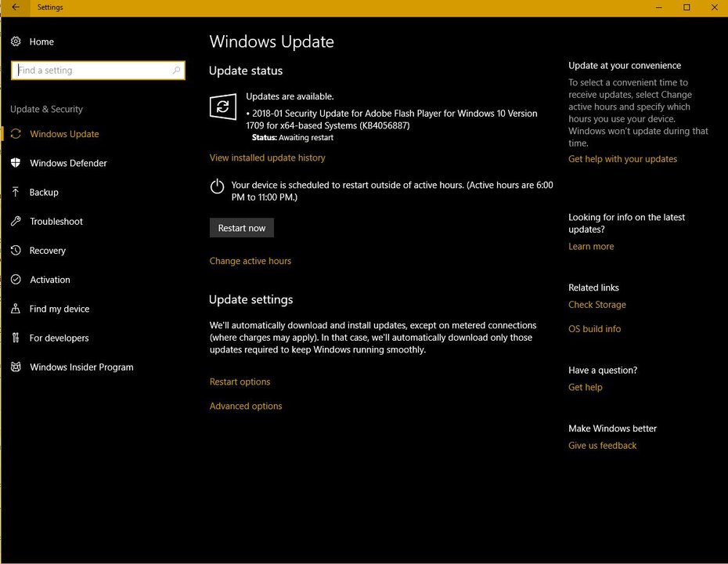Minimize the Settings window
This screenshot has height=564, width=728.
point(659,7)
